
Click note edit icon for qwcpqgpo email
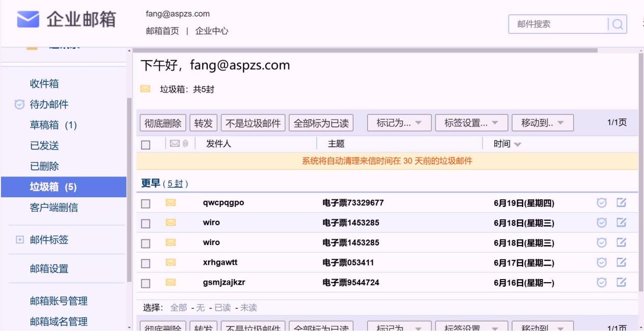point(621,203)
